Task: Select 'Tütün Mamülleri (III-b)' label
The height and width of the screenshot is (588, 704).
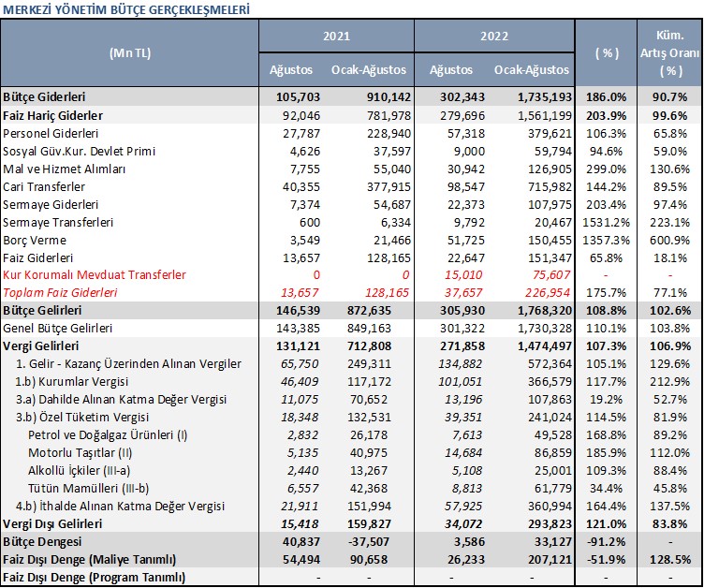Action: (88, 489)
